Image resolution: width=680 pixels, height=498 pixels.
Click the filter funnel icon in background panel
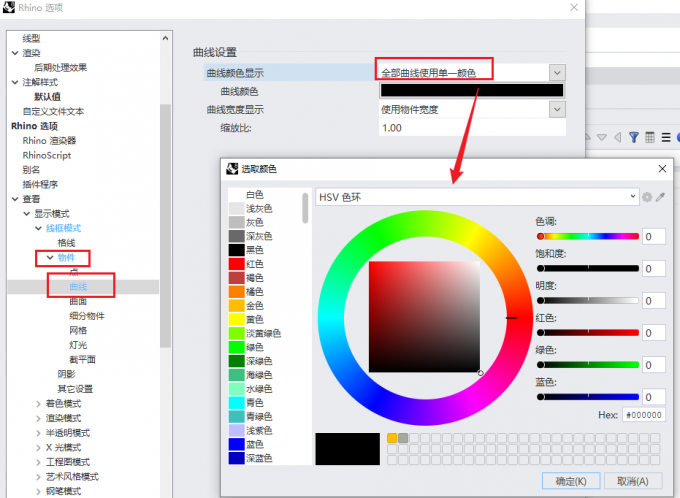click(x=634, y=138)
